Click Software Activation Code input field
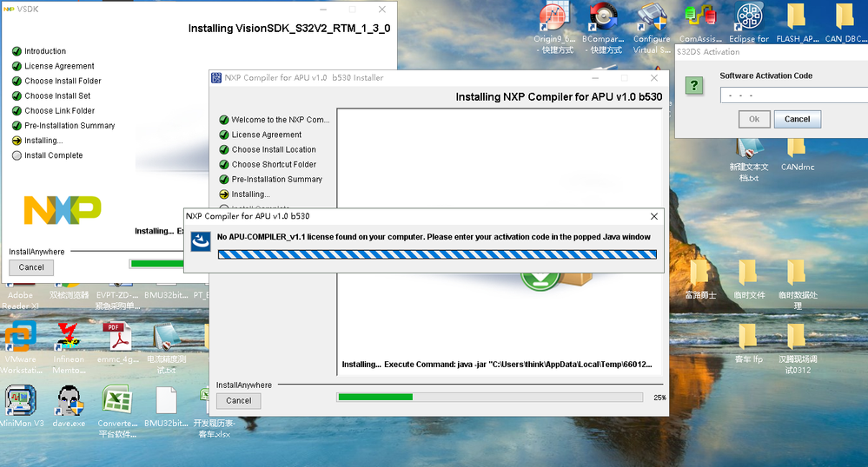The height and width of the screenshot is (467, 868). (x=794, y=95)
